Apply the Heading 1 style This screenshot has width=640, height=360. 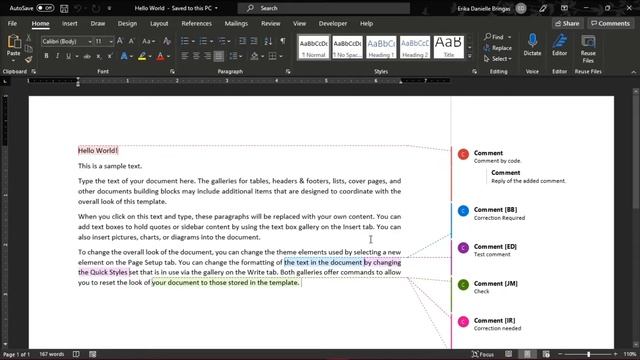(x=381, y=47)
